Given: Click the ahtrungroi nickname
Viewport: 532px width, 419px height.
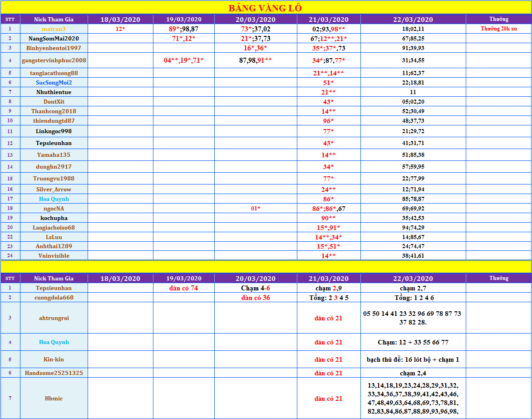Looking at the screenshot, I should pyautogui.click(x=54, y=318).
